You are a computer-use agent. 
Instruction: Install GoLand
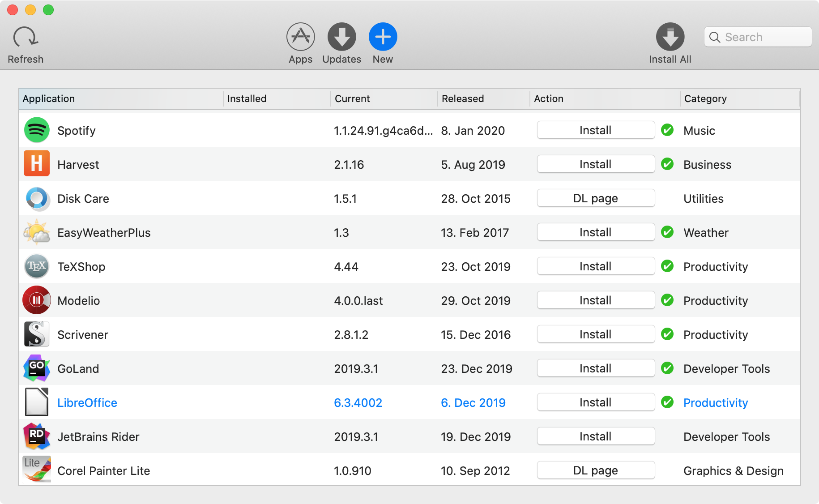point(596,368)
